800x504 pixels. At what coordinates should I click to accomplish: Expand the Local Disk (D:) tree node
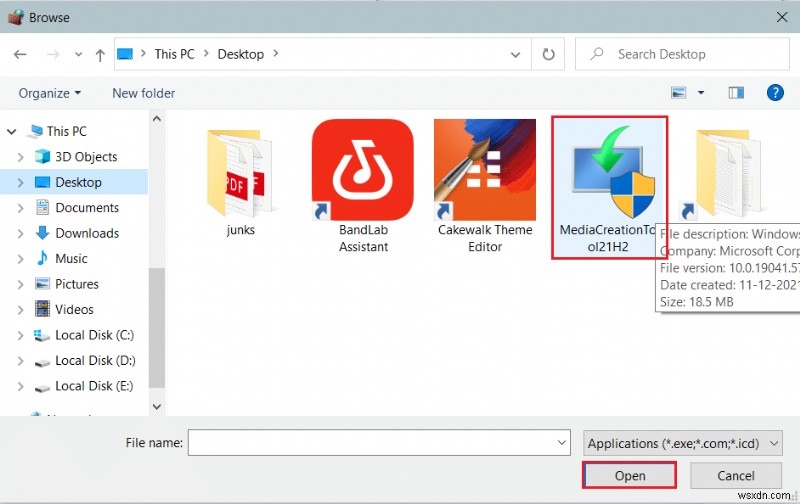20,361
